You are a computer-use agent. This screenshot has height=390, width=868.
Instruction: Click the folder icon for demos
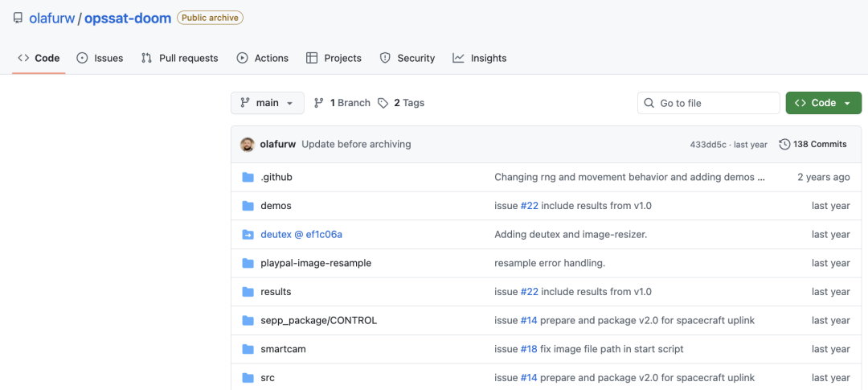pos(248,206)
